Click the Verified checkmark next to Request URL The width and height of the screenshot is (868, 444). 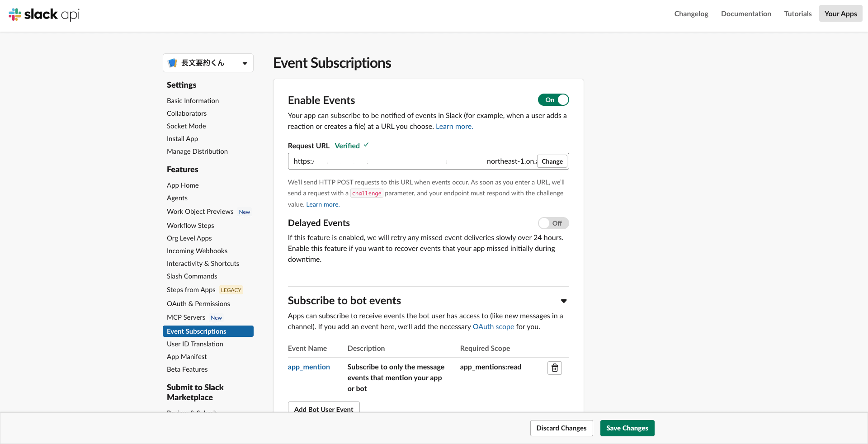pyautogui.click(x=366, y=145)
